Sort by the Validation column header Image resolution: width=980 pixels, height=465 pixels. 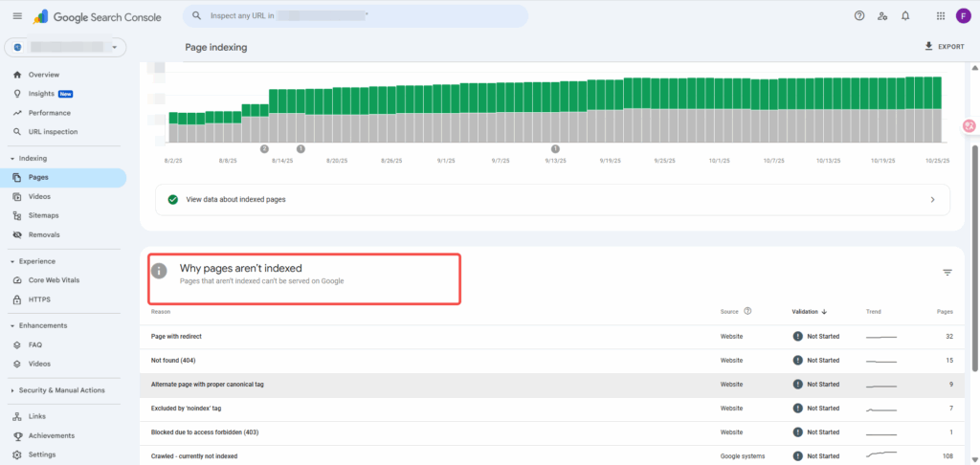tap(809, 311)
